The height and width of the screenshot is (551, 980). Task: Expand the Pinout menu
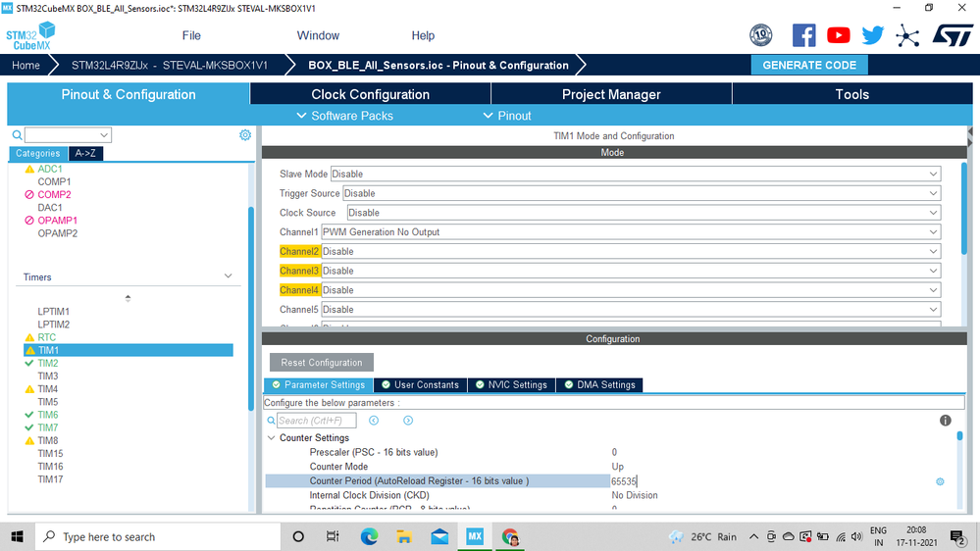507,116
